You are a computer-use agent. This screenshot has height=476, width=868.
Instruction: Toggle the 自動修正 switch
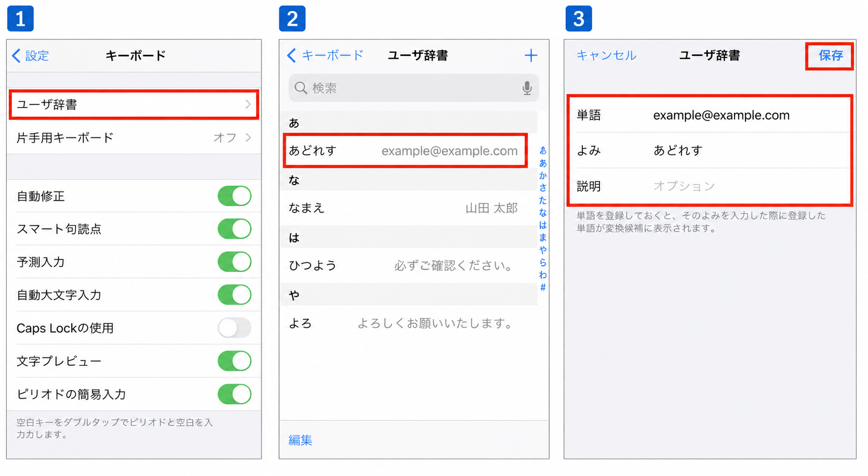coord(234,196)
